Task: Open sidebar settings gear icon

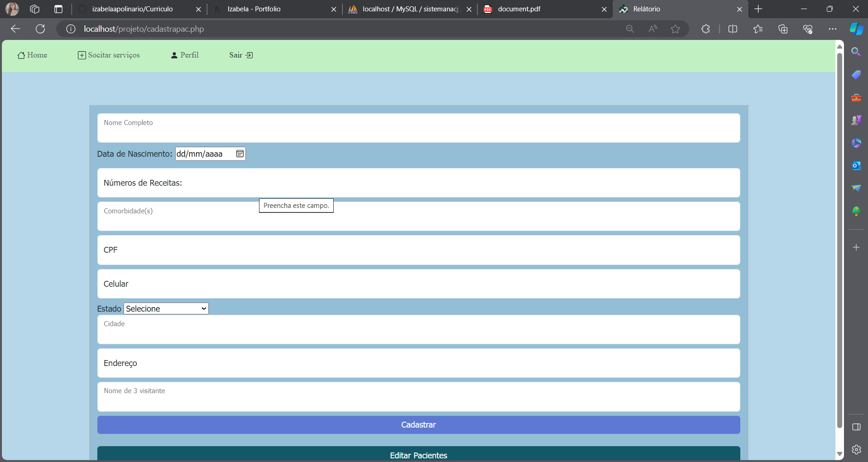Action: [x=856, y=449]
